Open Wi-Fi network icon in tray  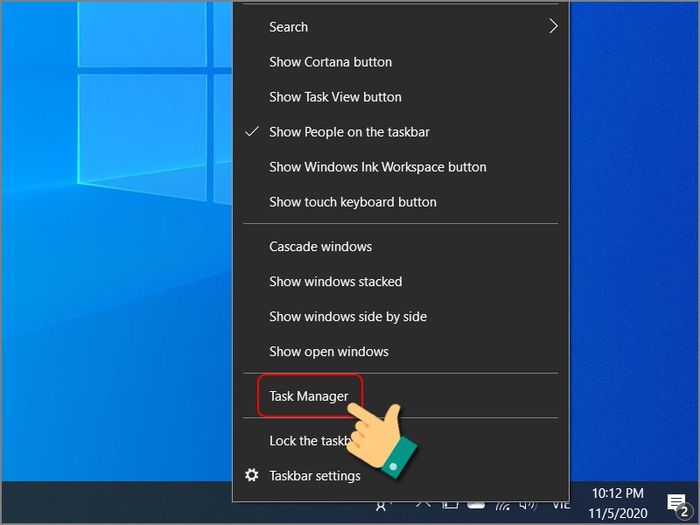pos(503,506)
